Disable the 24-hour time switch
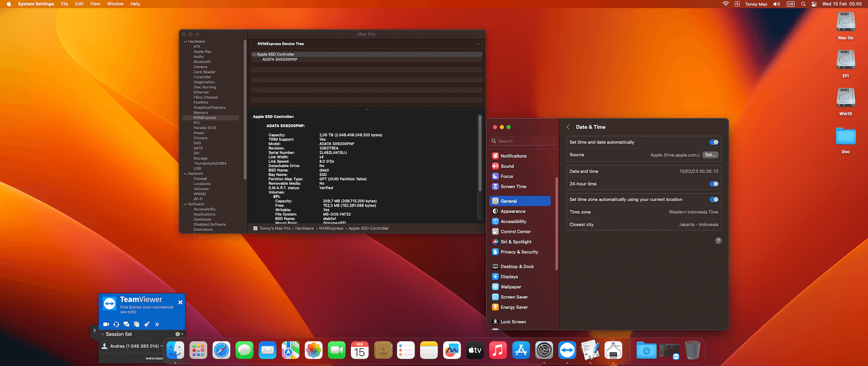 (x=714, y=184)
